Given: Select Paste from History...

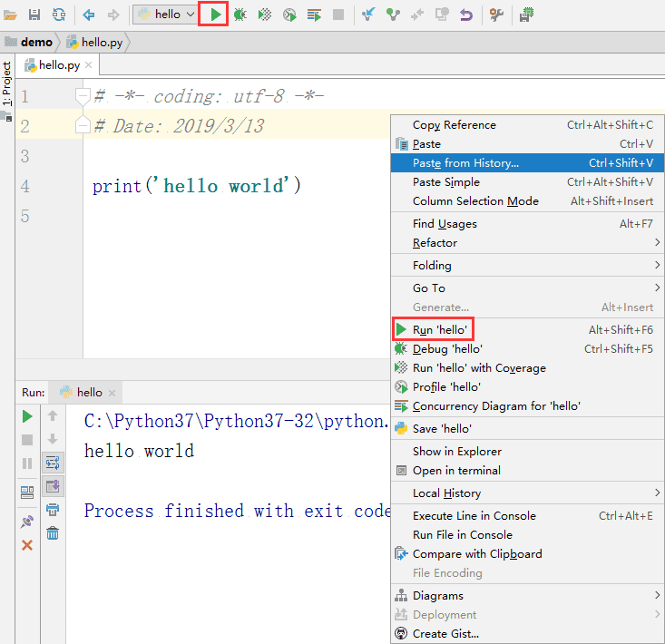Looking at the screenshot, I should pos(527,162).
